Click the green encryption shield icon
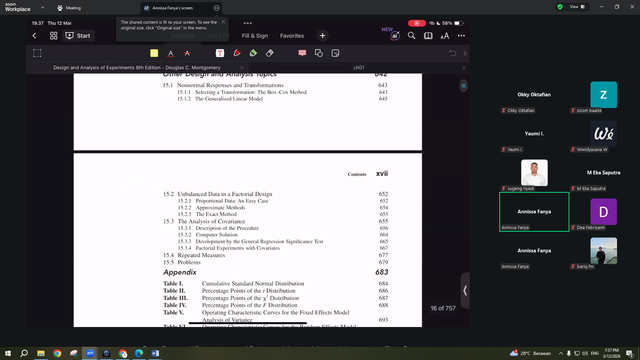The width and height of the screenshot is (640, 360). (x=560, y=7)
